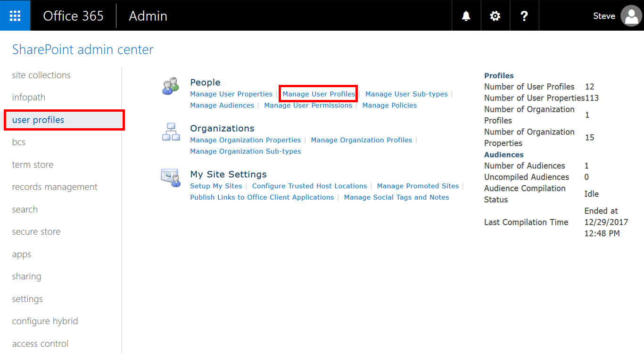Go to term store section

[x=33, y=165]
